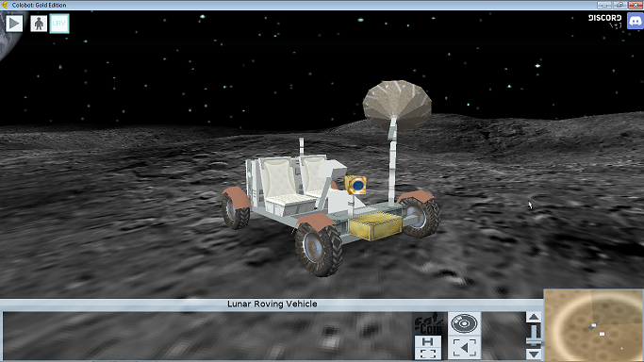The image size is (644, 362).
Task: Click the dashed frame icon below H
Action: (427, 354)
